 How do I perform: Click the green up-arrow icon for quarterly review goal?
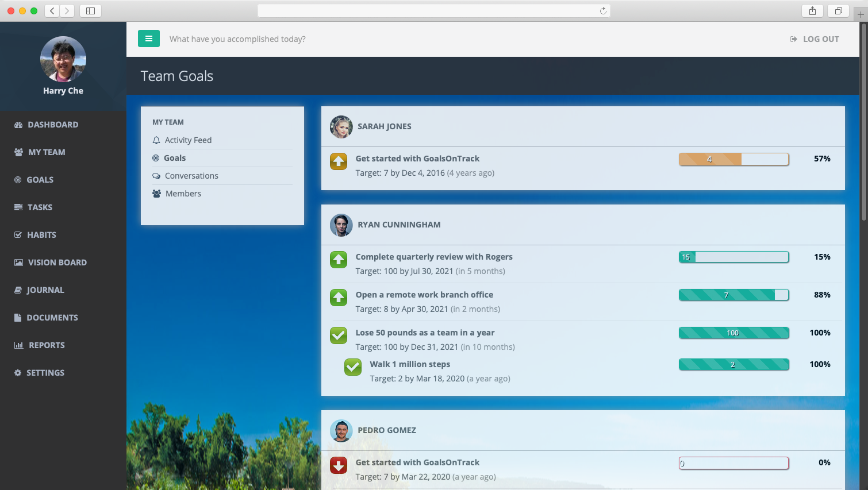[339, 260]
